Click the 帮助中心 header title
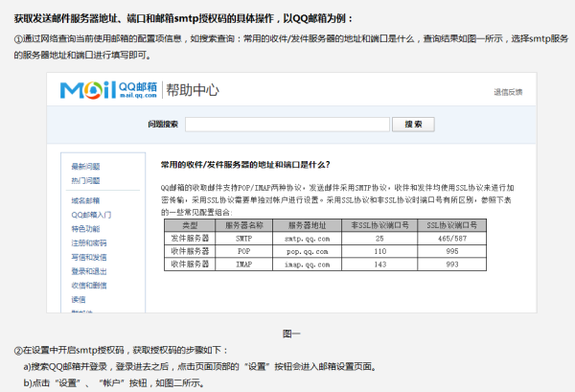The width and height of the screenshot is (575, 392). [193, 91]
